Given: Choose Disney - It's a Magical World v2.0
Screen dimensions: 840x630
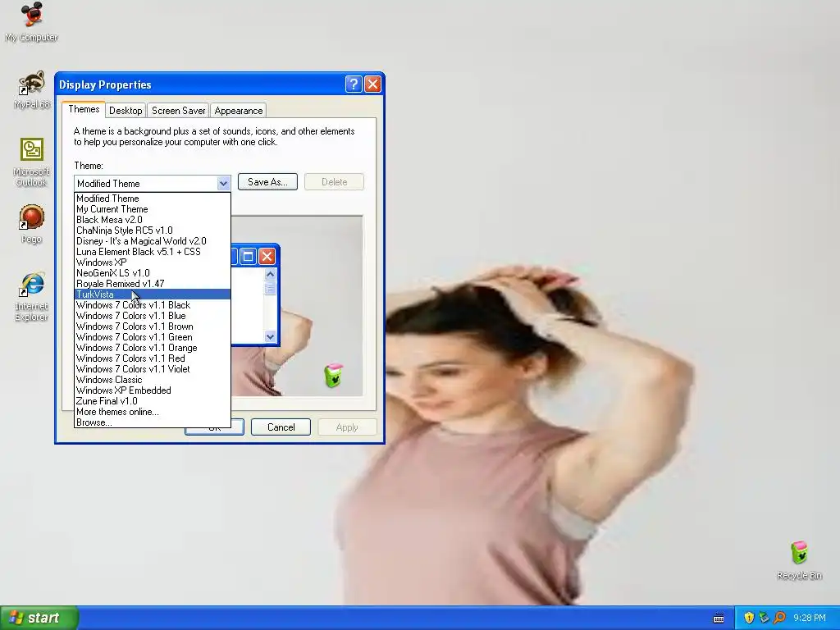Looking at the screenshot, I should (x=152, y=241).
